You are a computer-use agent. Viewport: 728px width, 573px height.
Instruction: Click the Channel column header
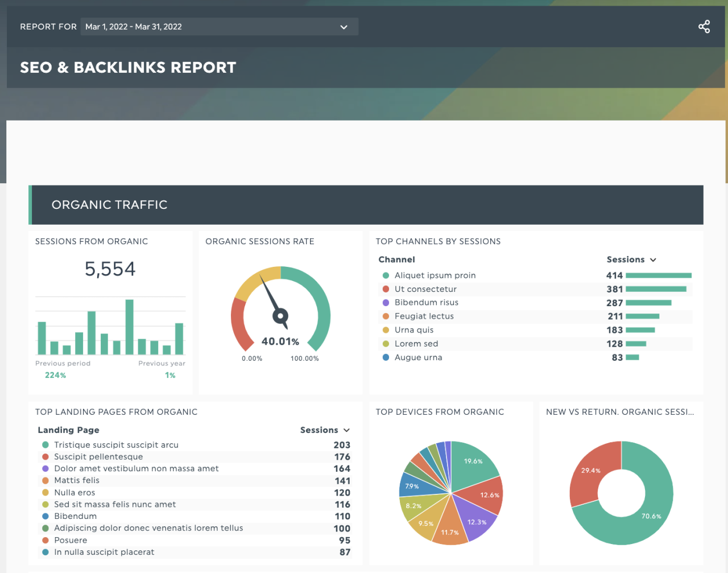coord(396,259)
